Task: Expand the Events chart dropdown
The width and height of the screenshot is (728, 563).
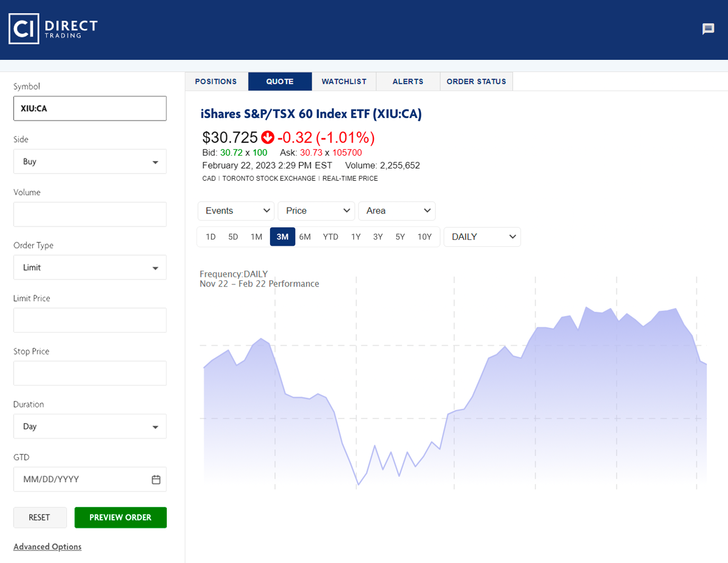Action: coord(236,211)
